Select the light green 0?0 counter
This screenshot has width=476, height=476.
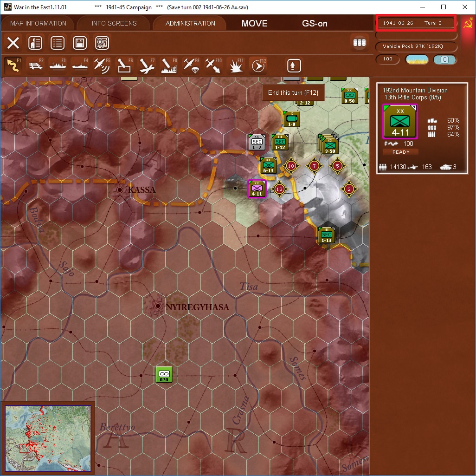(x=164, y=374)
